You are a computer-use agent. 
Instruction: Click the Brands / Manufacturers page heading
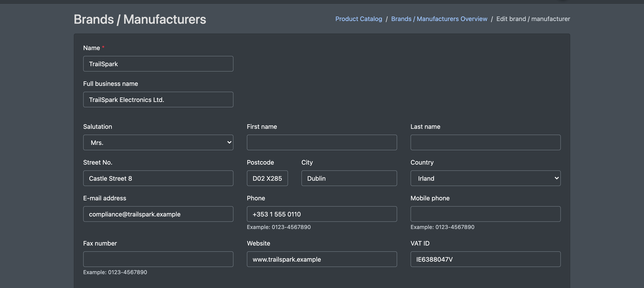pyautogui.click(x=140, y=19)
